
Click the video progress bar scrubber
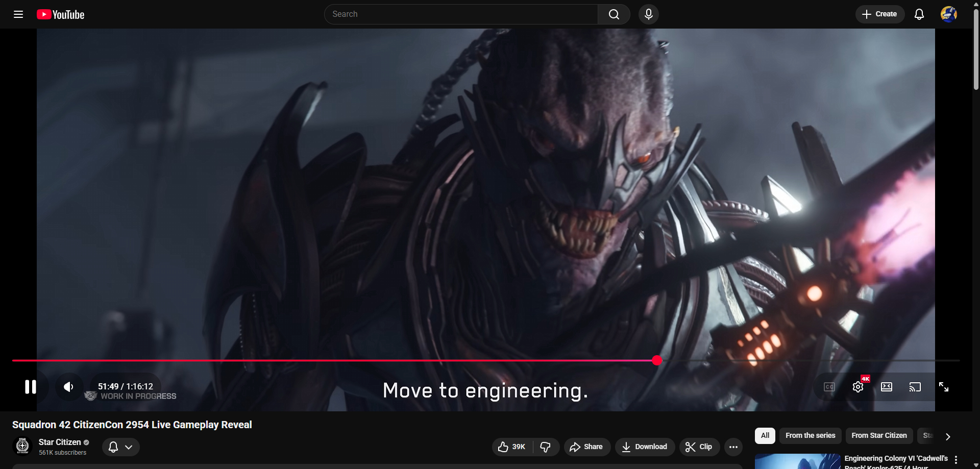pos(657,360)
